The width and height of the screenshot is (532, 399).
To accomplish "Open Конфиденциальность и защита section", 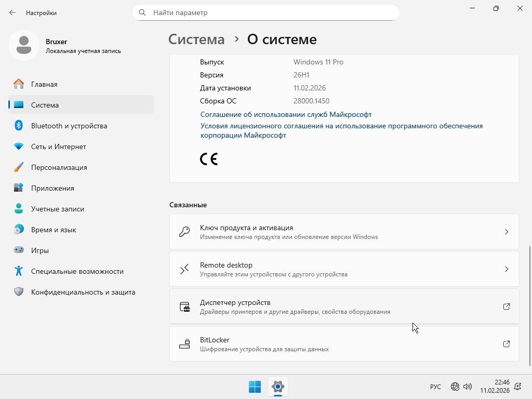I will [x=81, y=292].
